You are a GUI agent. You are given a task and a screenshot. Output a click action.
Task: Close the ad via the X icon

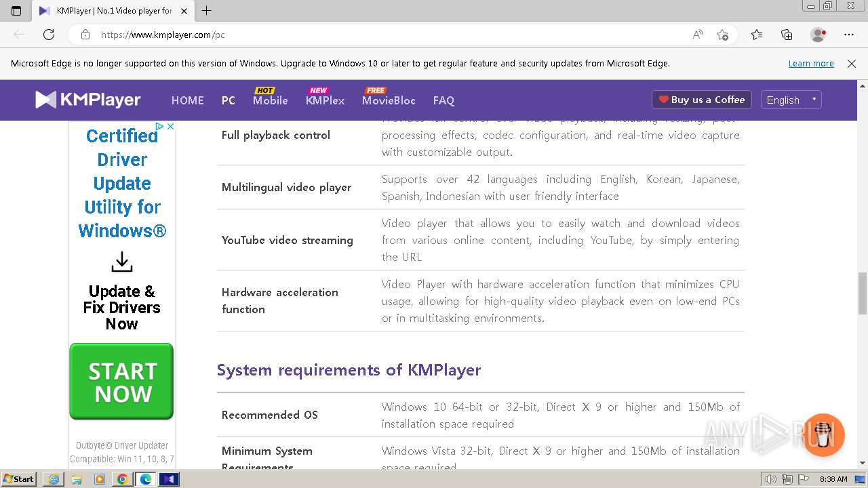171,127
